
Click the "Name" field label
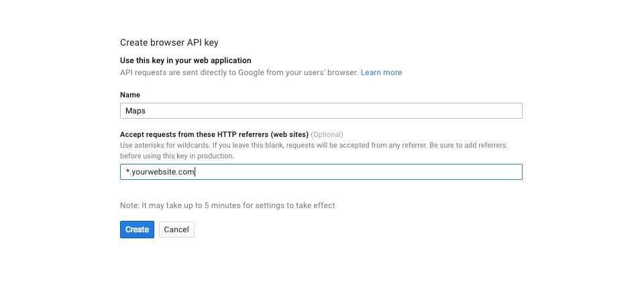[130, 95]
